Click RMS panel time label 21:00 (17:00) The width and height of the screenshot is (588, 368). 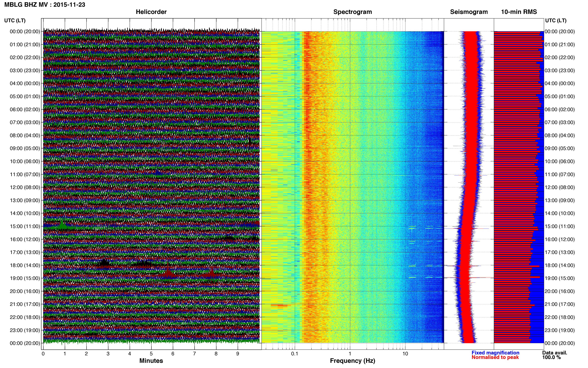click(560, 304)
